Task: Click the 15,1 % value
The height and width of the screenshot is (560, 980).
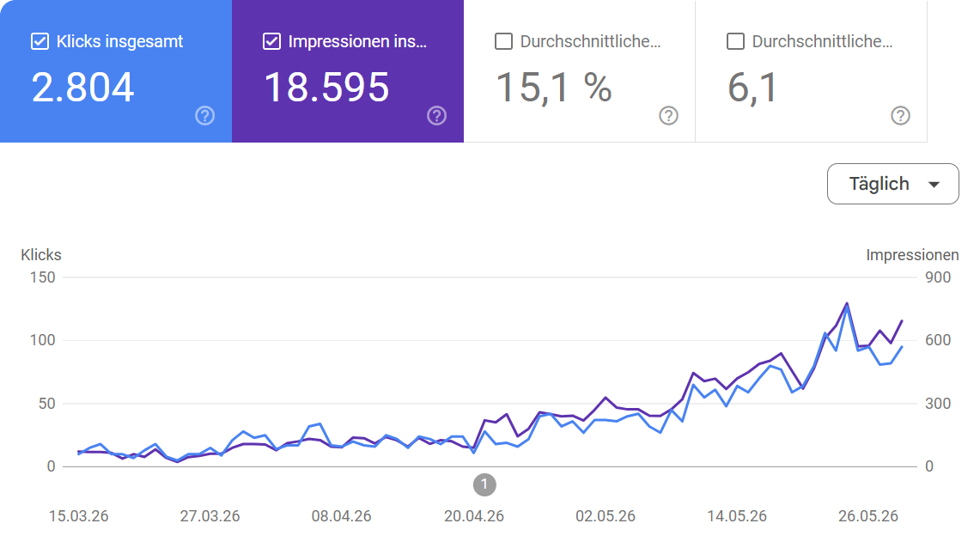Action: tap(554, 88)
